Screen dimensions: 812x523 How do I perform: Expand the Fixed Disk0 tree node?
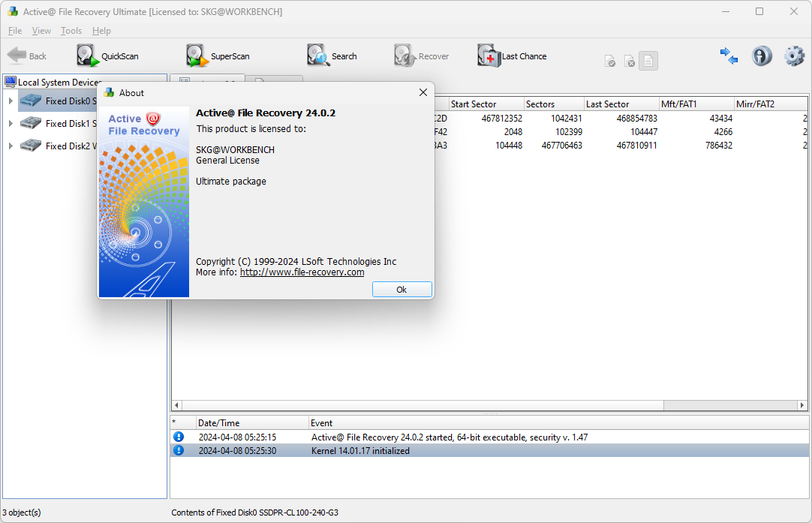tap(11, 101)
